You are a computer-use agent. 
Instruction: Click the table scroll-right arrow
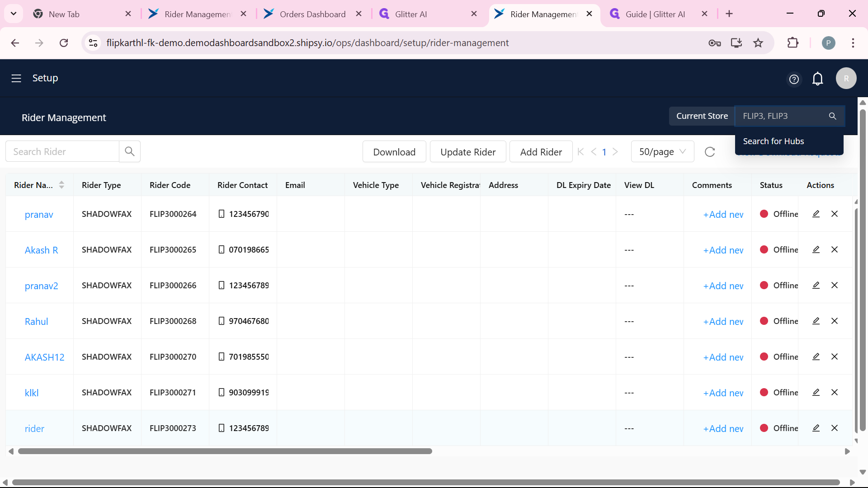coord(847,451)
